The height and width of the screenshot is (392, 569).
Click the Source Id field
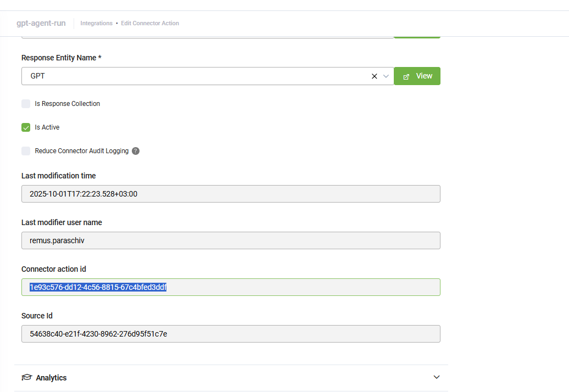[x=231, y=334]
